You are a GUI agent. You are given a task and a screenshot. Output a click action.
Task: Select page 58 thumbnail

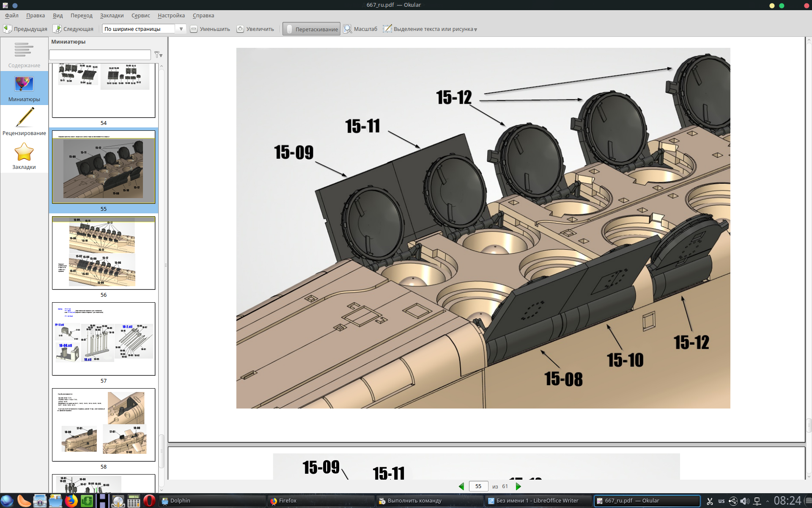tap(104, 425)
